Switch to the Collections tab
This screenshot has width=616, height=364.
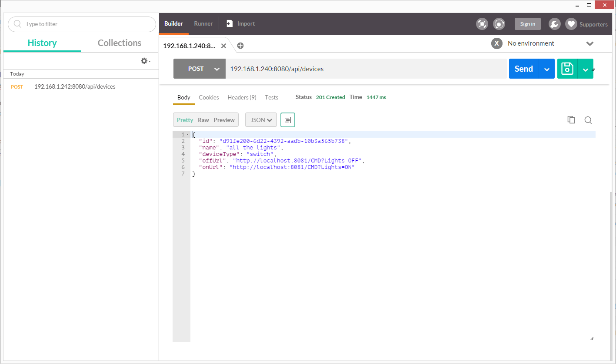(x=120, y=43)
